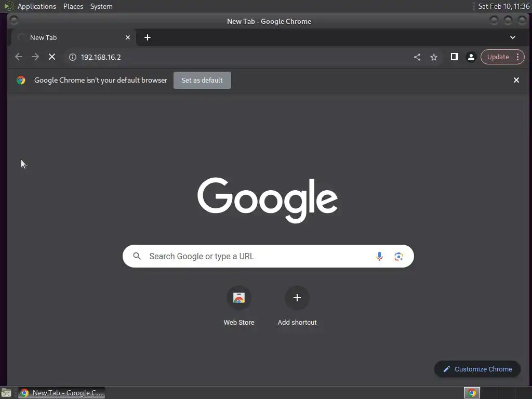Bookmark this tab with the star
Viewport: 532px width, 399px height.
[434, 57]
